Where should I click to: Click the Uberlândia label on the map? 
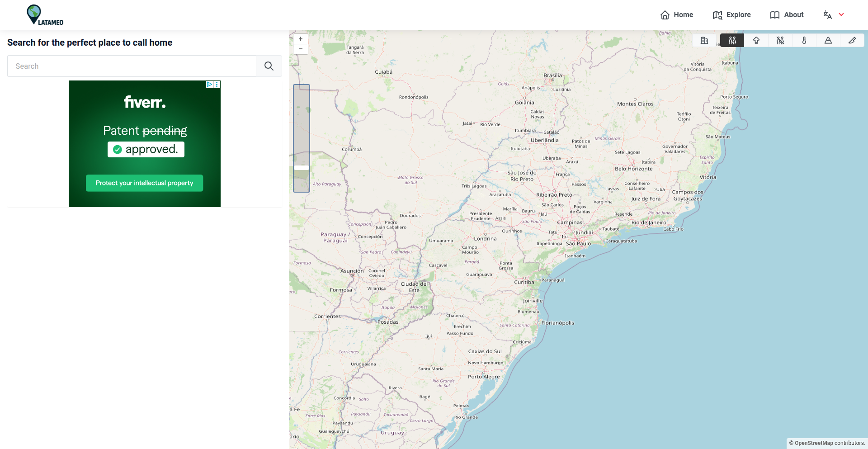pyautogui.click(x=544, y=140)
